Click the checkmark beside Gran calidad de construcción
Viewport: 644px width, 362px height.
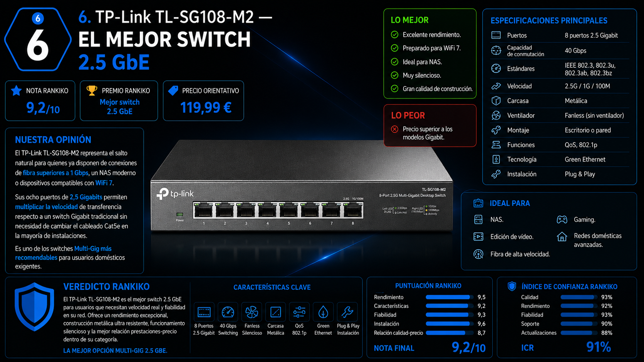(x=395, y=88)
